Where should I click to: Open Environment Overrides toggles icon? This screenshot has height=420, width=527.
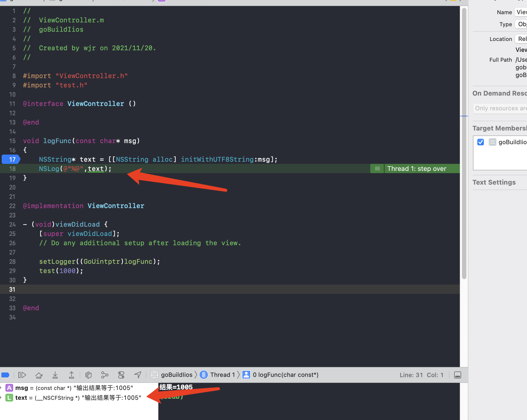tap(121, 375)
